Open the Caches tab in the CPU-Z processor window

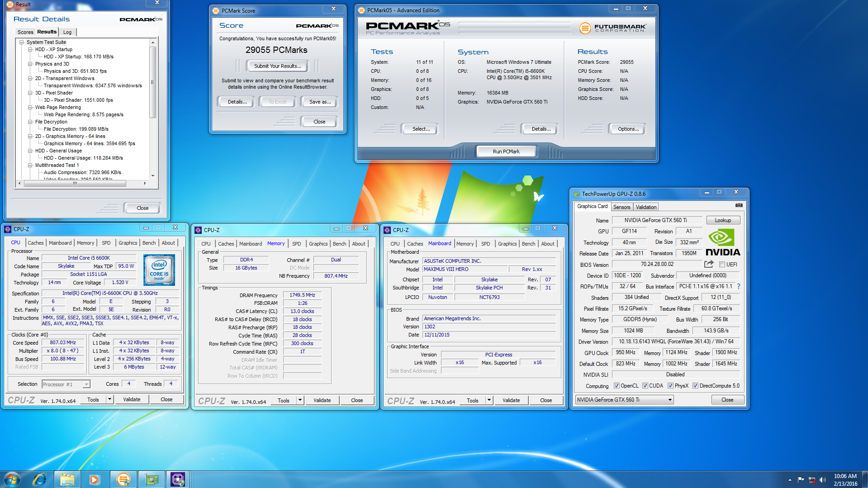(36, 243)
